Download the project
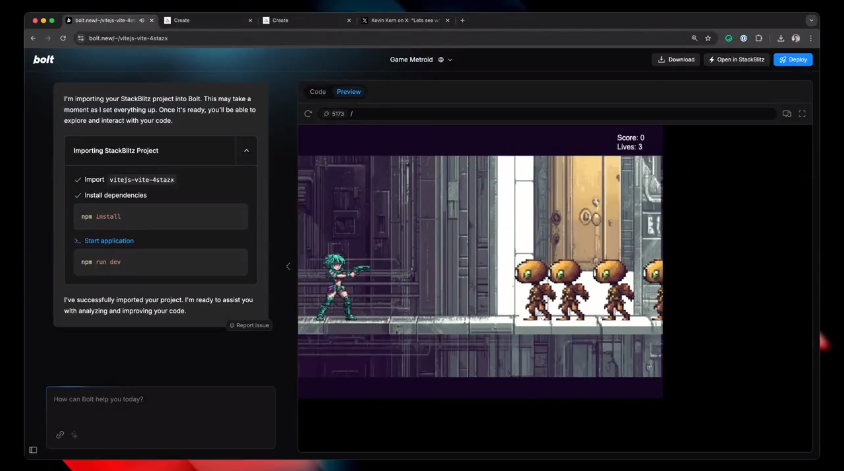Screen dimensions: 844x471 (x=676, y=60)
